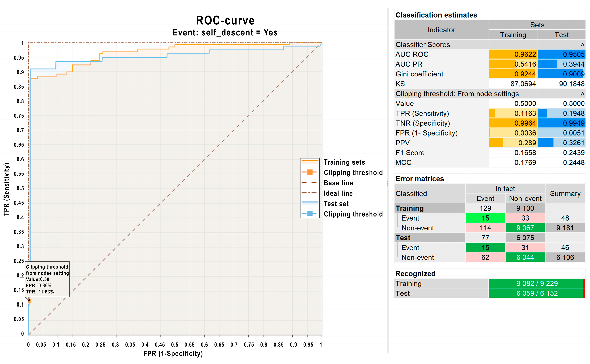Click blue Clipping threshold legend square icon
Screen dimensions: 590x364
click(310, 213)
